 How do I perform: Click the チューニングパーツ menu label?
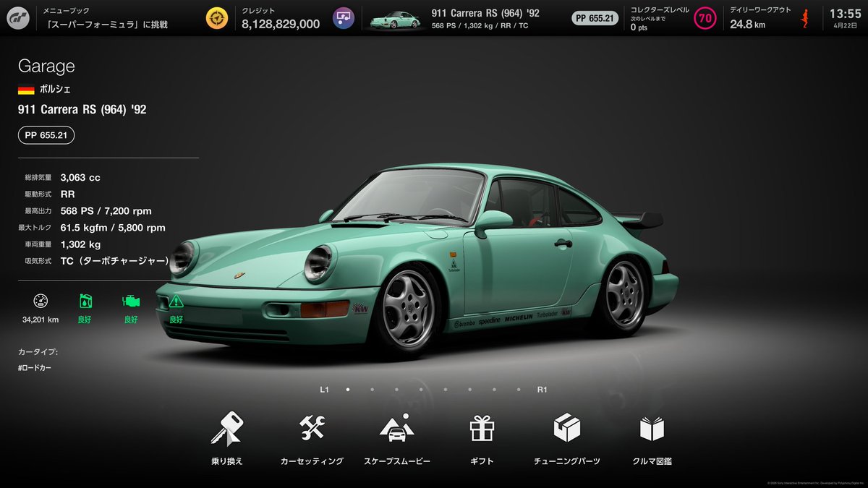(x=567, y=461)
